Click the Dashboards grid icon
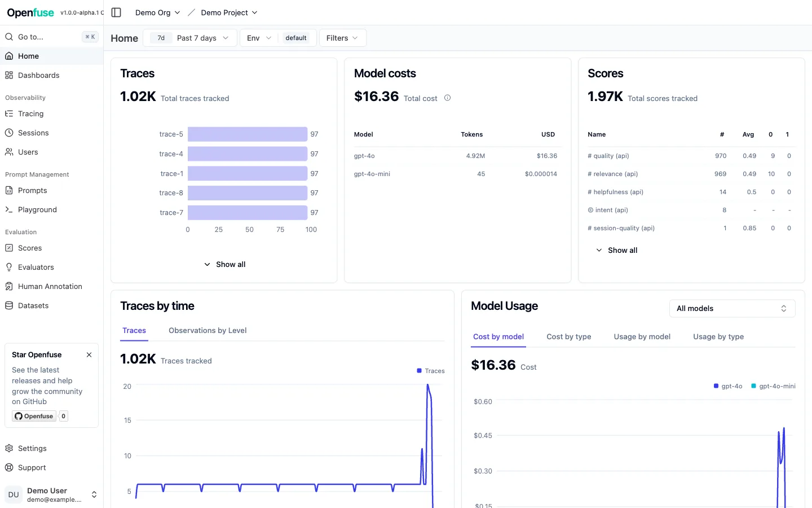Screen dimensions: 812x508 (9, 75)
